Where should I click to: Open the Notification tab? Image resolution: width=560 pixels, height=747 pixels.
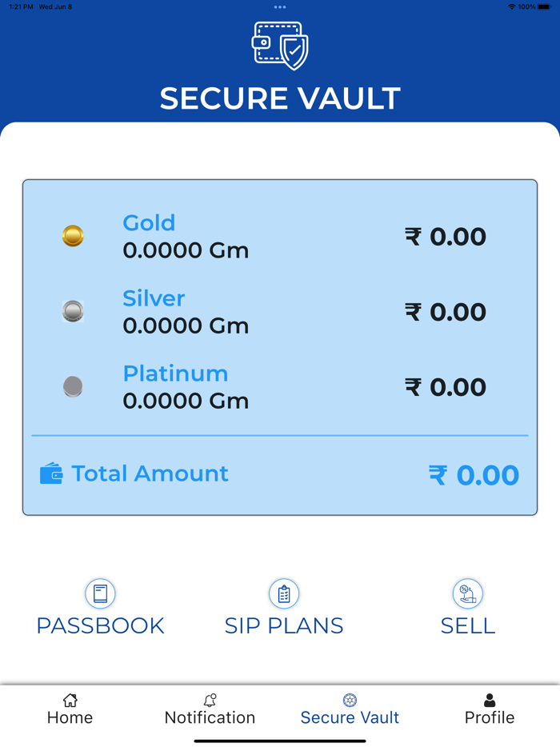coord(210,709)
